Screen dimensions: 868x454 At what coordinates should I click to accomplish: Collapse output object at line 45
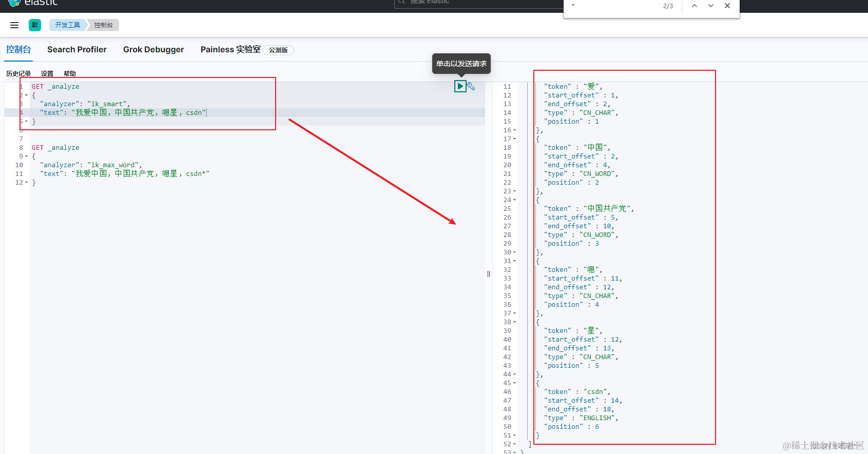click(515, 383)
